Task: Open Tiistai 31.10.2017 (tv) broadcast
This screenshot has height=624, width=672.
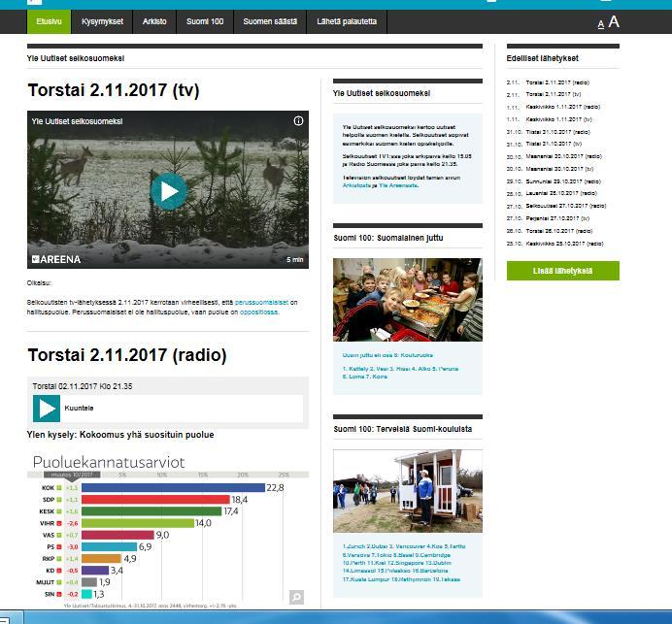Action: [554, 144]
